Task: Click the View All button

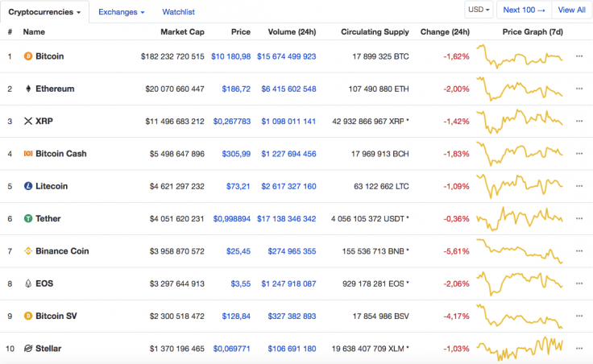Action: point(571,10)
